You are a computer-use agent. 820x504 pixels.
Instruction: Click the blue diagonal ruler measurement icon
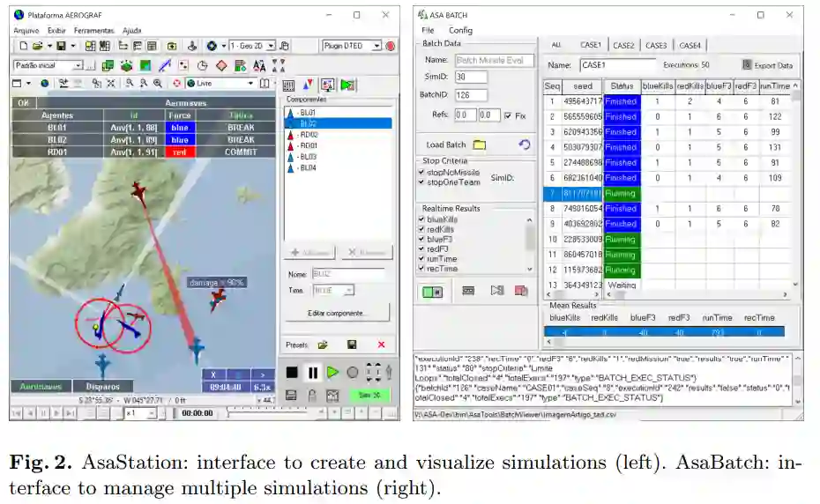[164, 66]
